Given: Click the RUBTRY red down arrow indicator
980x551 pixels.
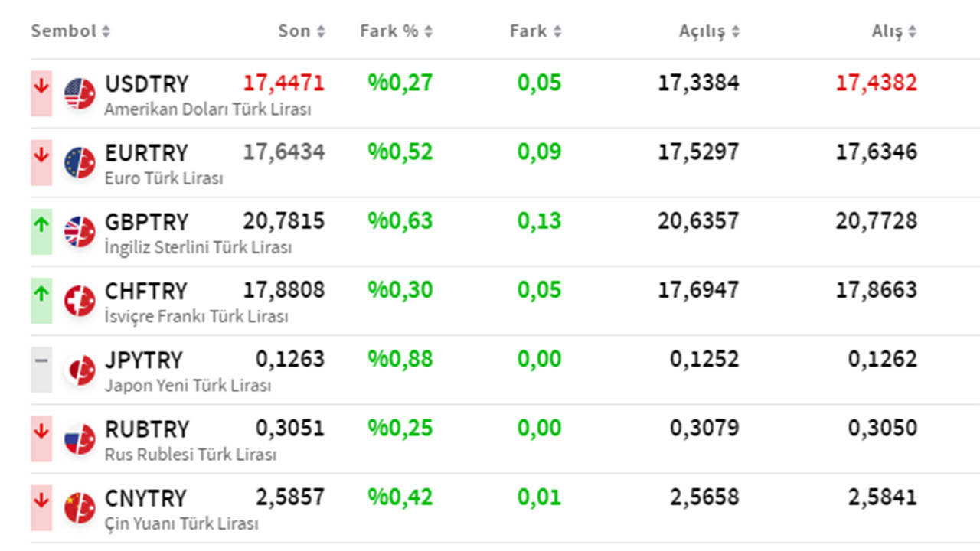Looking at the screenshot, I should tap(41, 439).
